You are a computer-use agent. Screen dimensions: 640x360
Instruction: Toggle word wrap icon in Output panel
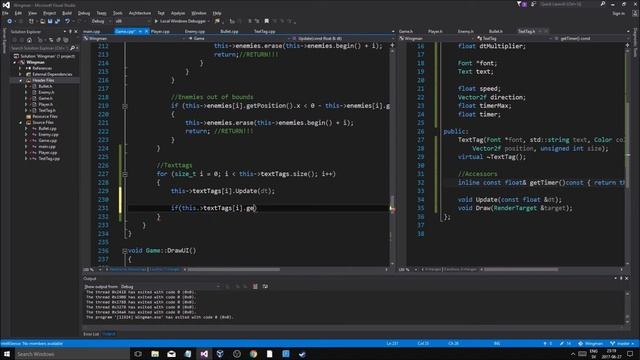click(x=265, y=287)
